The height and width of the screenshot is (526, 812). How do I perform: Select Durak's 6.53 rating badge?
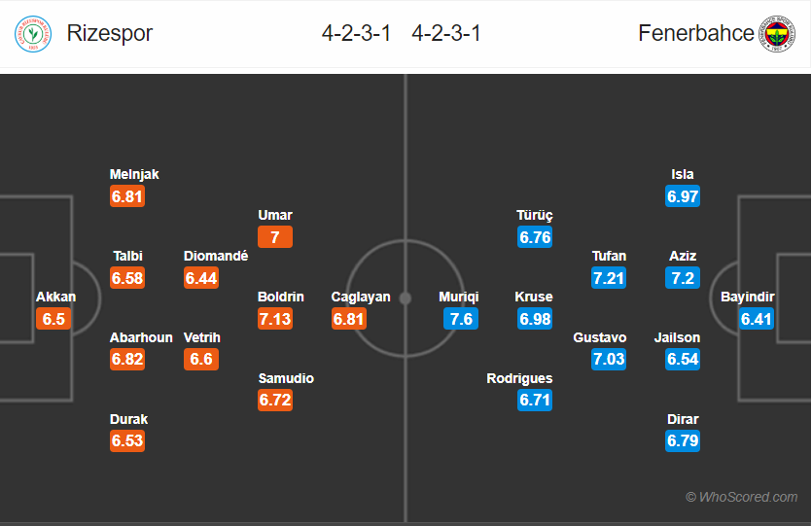[127, 440]
